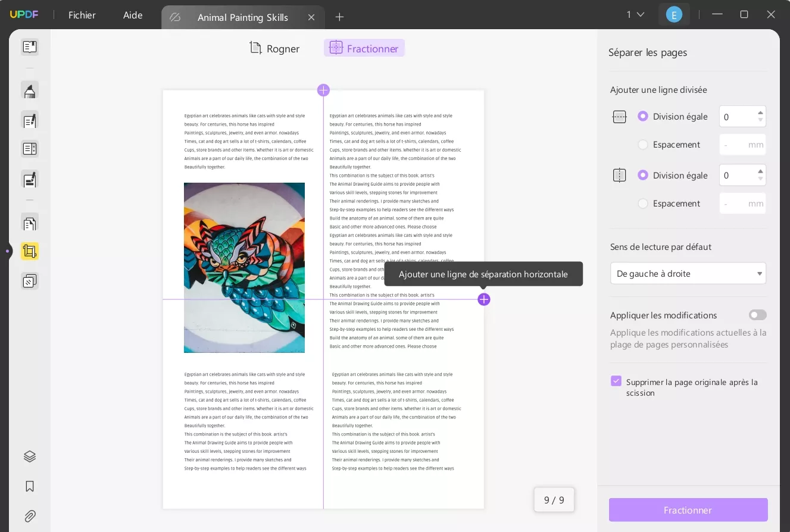Open the form preparation tool
Viewport: 790px width, 532px height.
30,149
